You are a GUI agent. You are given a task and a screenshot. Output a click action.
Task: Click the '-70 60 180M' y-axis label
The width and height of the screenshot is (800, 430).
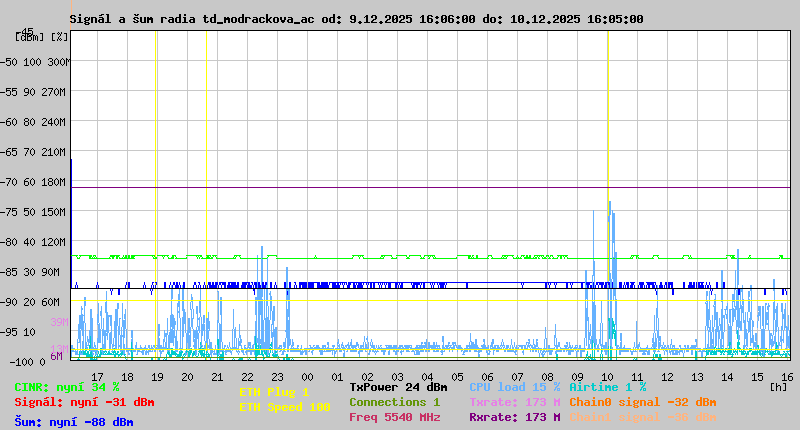coord(33,182)
